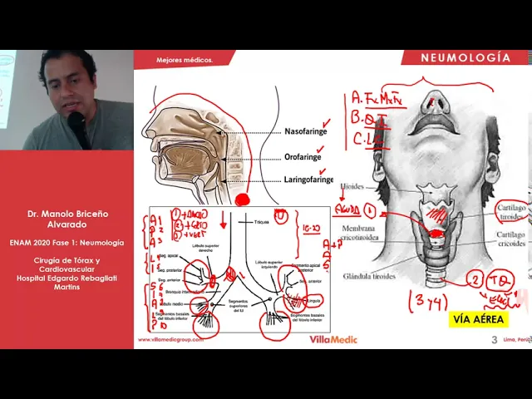Select the 'Nasofaringe' label
This screenshot has width=532, height=399.
[x=306, y=131]
